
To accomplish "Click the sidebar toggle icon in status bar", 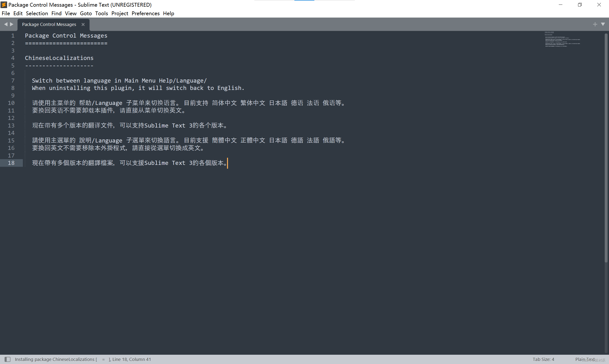I will coord(8,359).
